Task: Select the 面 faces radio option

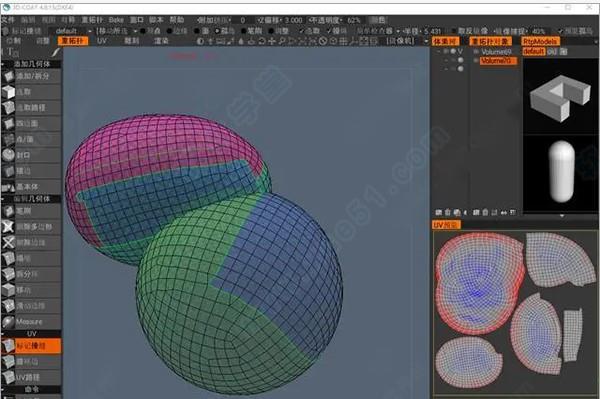Action: tap(201, 31)
